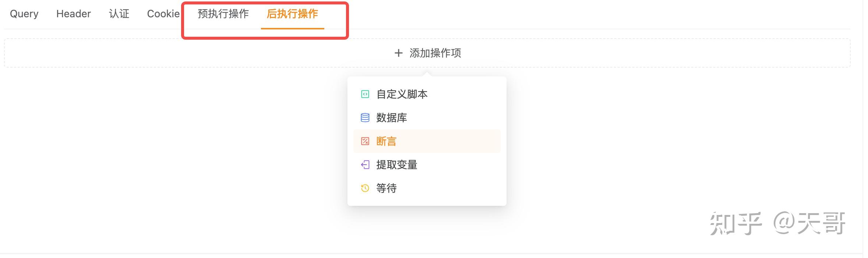This screenshot has height=258, width=868.
Task: Switch to the Query tab
Action: [x=24, y=14]
